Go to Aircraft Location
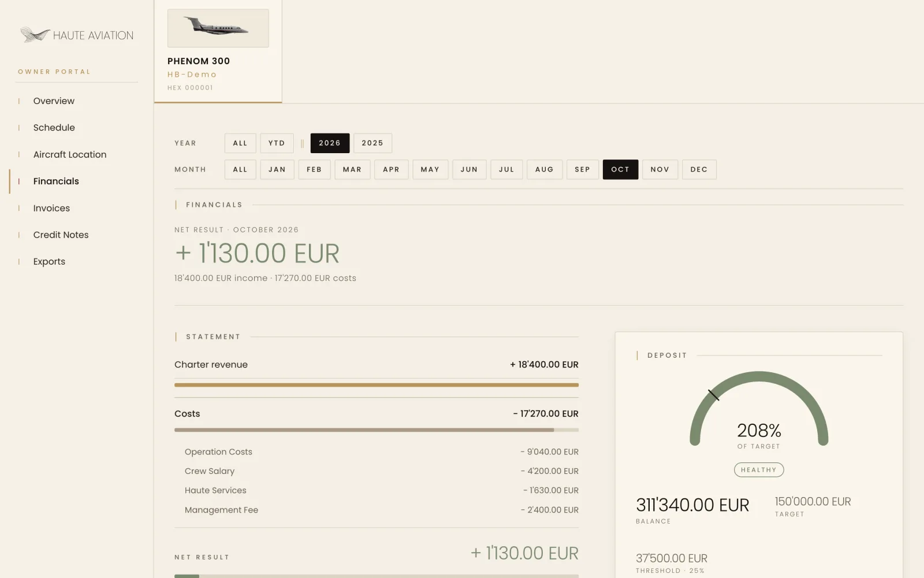Screen dimensions: 924x578 (x=70, y=154)
